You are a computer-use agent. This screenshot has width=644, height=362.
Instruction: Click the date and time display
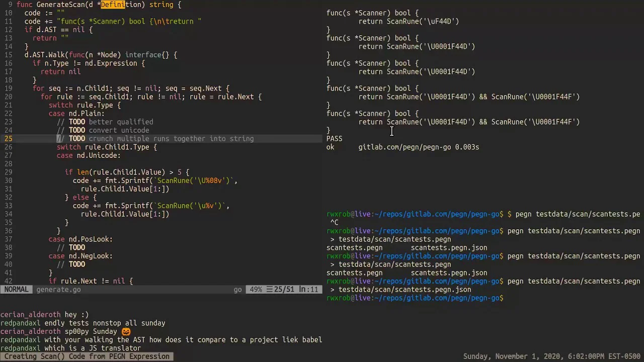pyautogui.click(x=551, y=356)
